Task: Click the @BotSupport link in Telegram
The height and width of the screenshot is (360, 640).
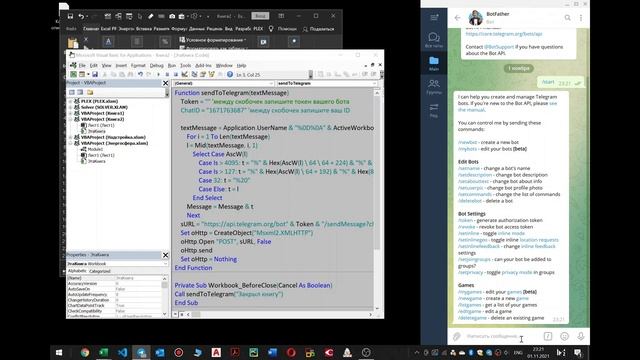Action: 499,47
